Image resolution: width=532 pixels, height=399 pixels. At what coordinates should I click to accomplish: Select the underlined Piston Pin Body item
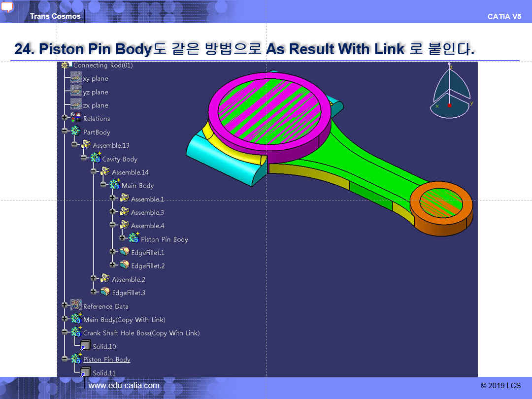106,360
